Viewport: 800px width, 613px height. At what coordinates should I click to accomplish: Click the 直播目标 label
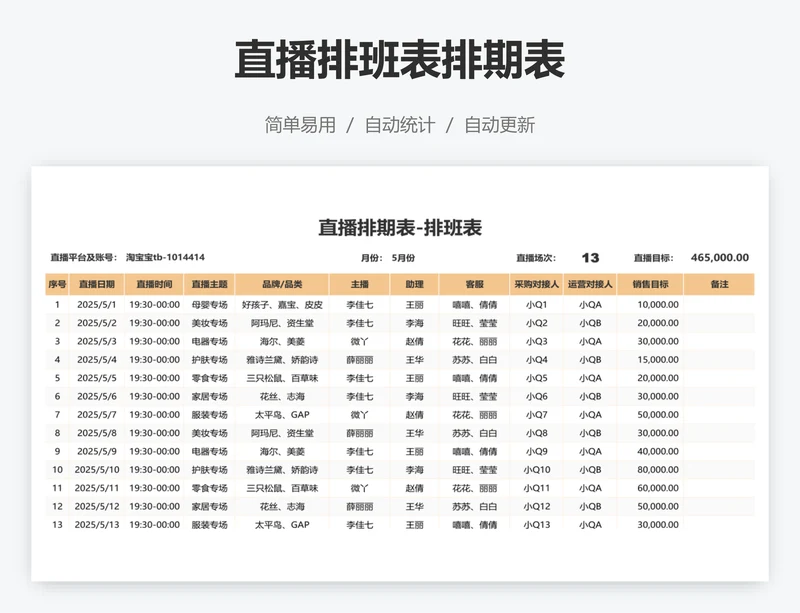pos(654,258)
